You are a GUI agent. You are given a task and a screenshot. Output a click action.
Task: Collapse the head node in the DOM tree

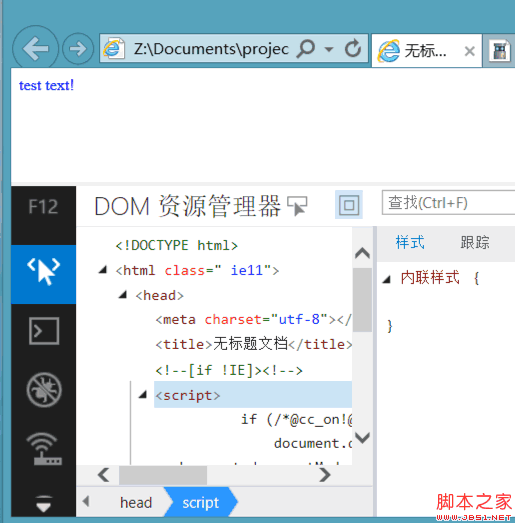[123, 295]
